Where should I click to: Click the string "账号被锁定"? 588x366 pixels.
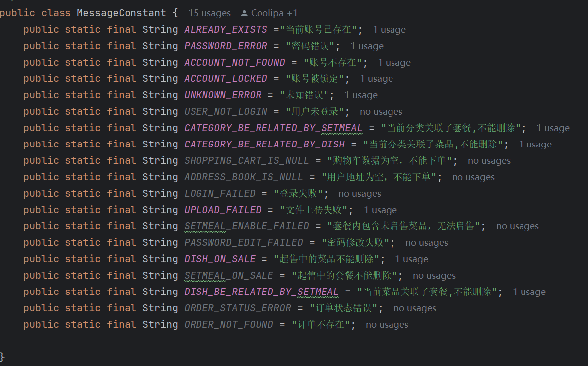(315, 79)
